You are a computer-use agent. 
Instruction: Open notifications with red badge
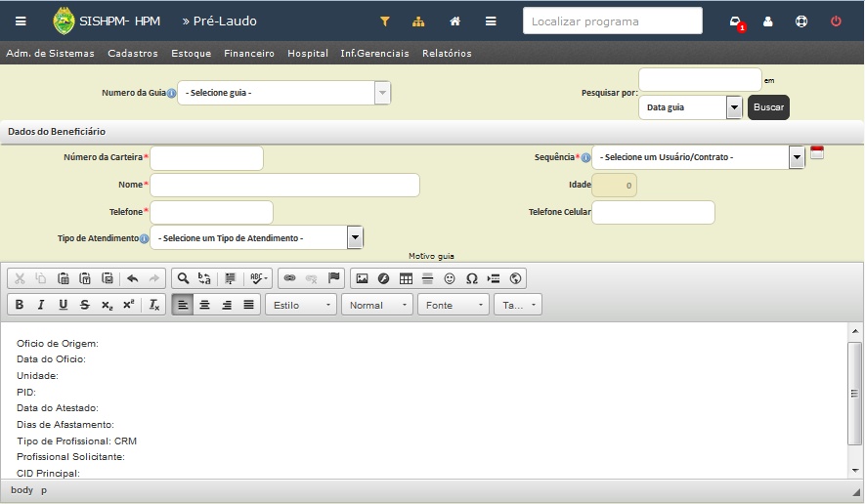(736, 22)
